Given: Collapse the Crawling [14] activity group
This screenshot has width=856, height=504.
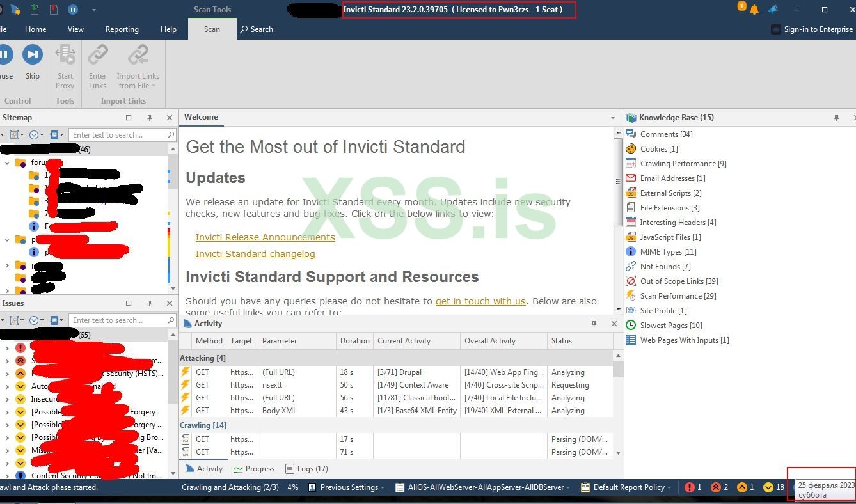Looking at the screenshot, I should click(203, 425).
